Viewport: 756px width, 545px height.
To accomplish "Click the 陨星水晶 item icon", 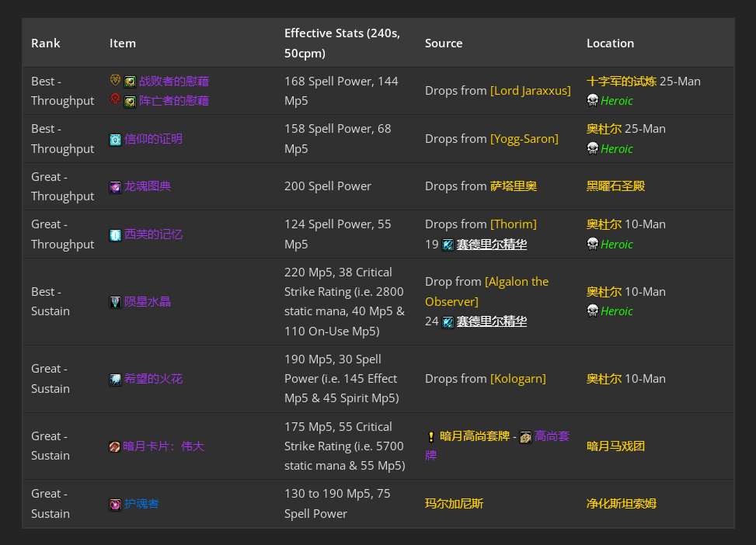I will [x=115, y=302].
